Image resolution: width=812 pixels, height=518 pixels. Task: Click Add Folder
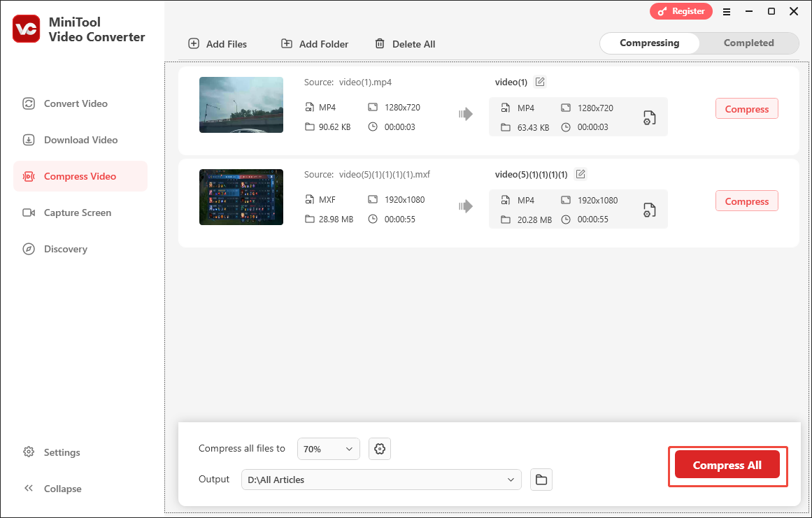tap(315, 44)
